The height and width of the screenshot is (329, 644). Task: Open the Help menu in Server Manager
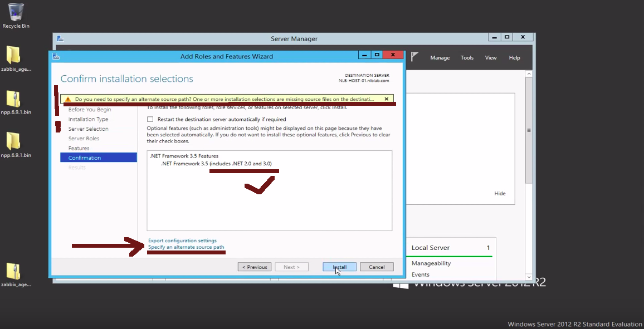515,58
